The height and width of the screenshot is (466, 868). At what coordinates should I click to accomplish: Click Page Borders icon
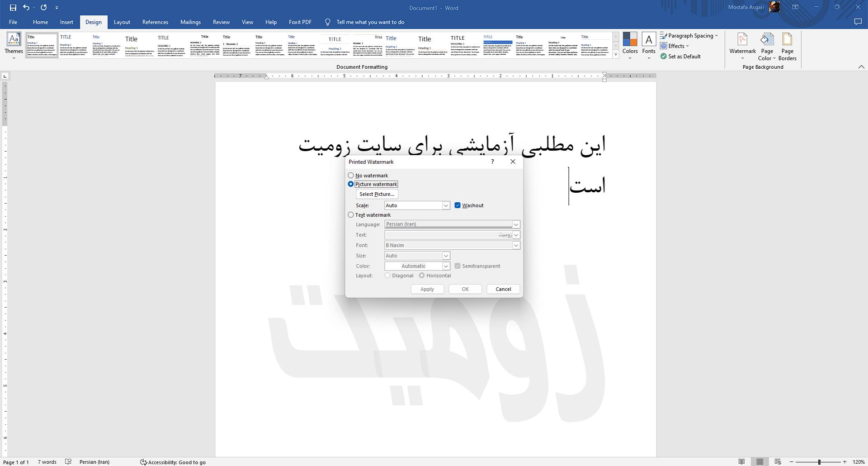787,46
